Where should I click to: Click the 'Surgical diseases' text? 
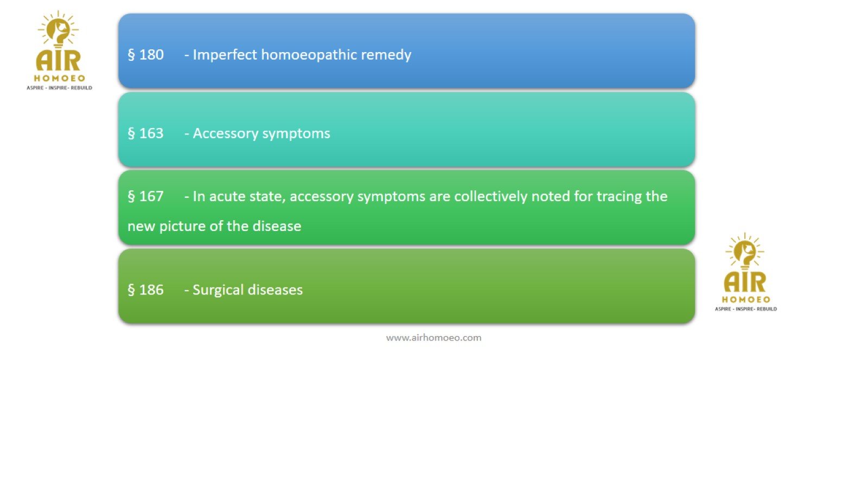(x=247, y=290)
